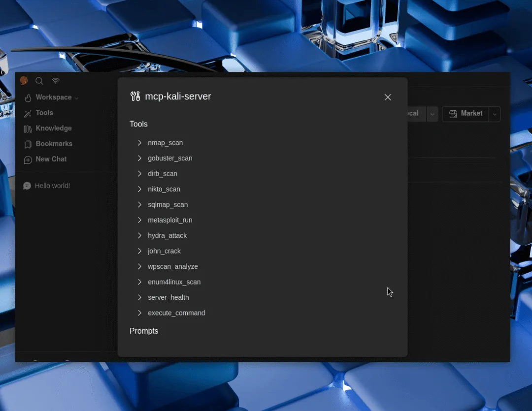Select nmap_scan tool name
Screen dimensions: 532x411
coord(165,143)
